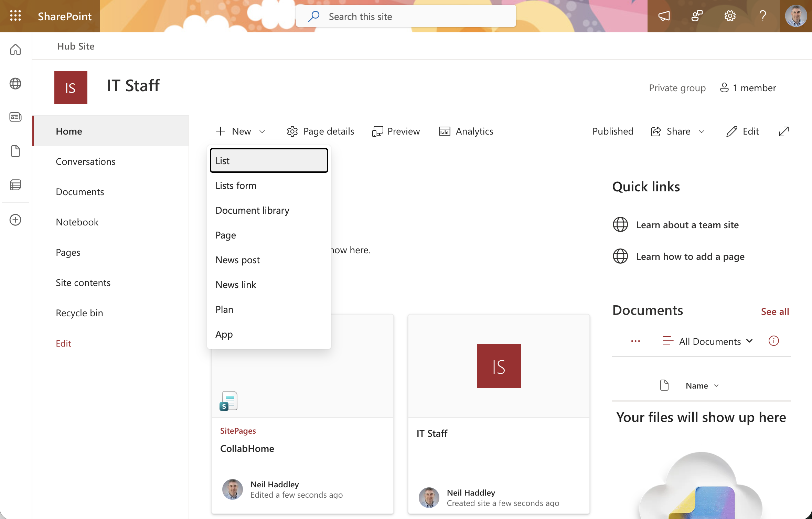Click Preview in the command bar

(x=396, y=131)
